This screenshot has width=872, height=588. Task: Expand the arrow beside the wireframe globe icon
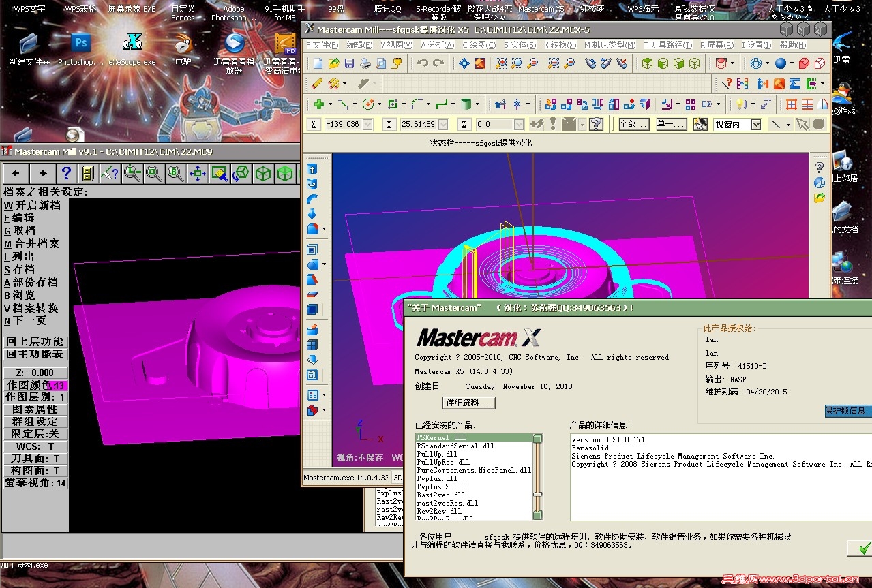tap(767, 63)
